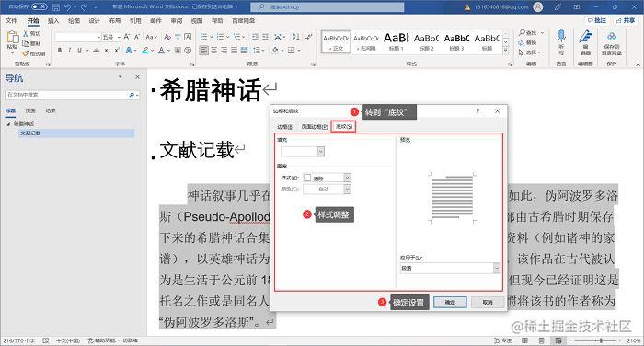Open the 应用于 apply-to dropdown
The height and width of the screenshot is (346, 644).
click(450, 268)
